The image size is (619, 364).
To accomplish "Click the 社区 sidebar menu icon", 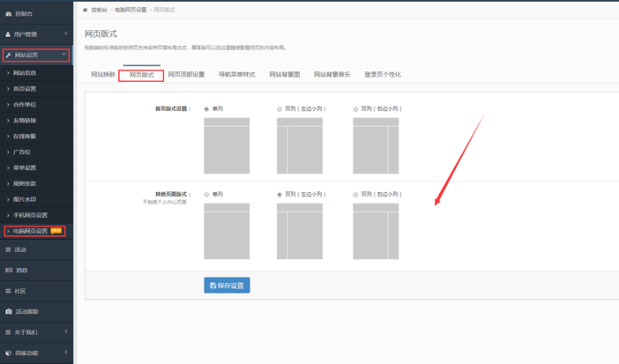I will point(8,290).
